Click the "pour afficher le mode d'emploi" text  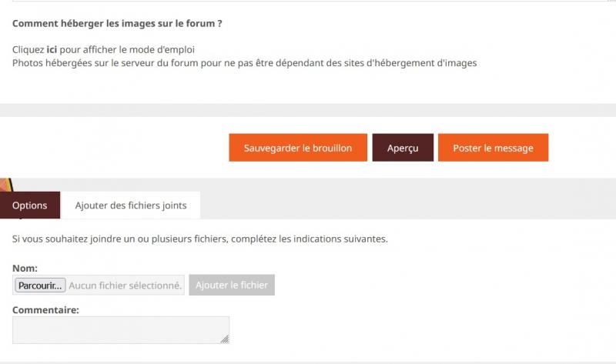(128, 49)
